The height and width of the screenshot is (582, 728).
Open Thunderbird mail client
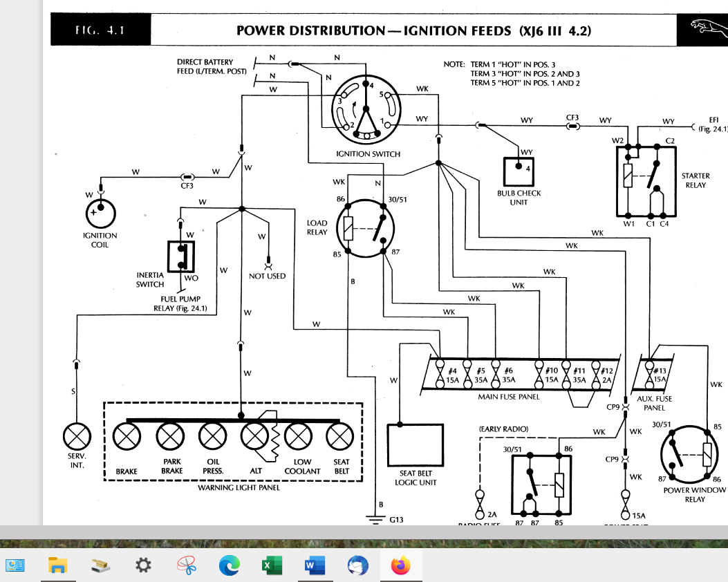tap(357, 566)
